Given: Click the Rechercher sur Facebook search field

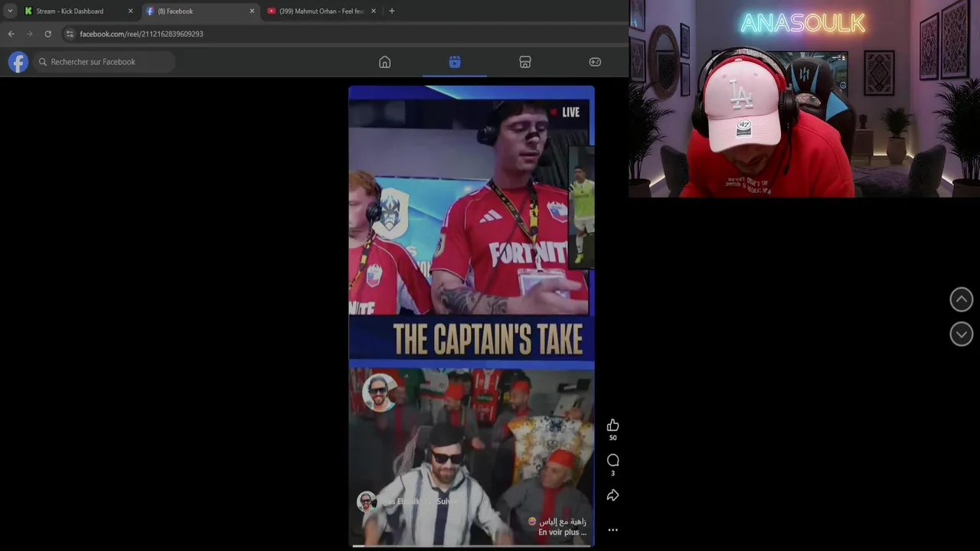Looking at the screenshot, I should (103, 62).
